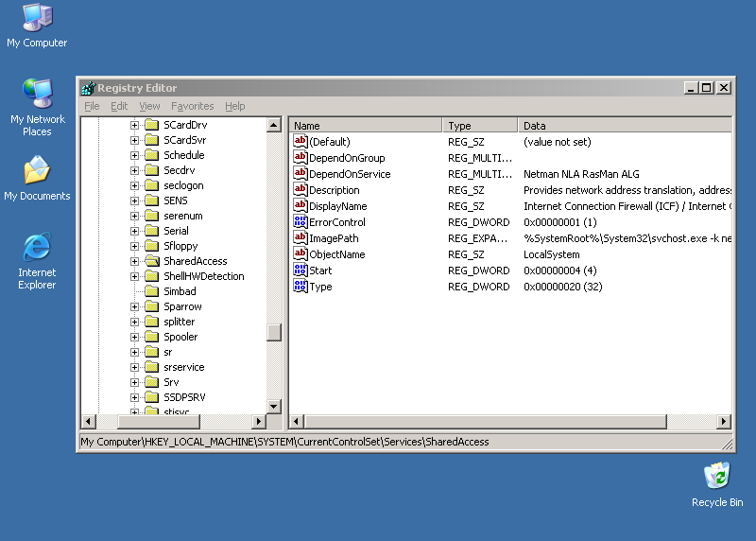Select the Start value name
This screenshot has width=756, height=541.
coord(320,270)
